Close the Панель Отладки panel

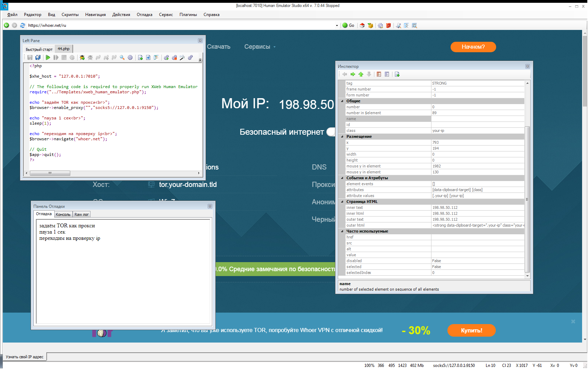[210, 206]
